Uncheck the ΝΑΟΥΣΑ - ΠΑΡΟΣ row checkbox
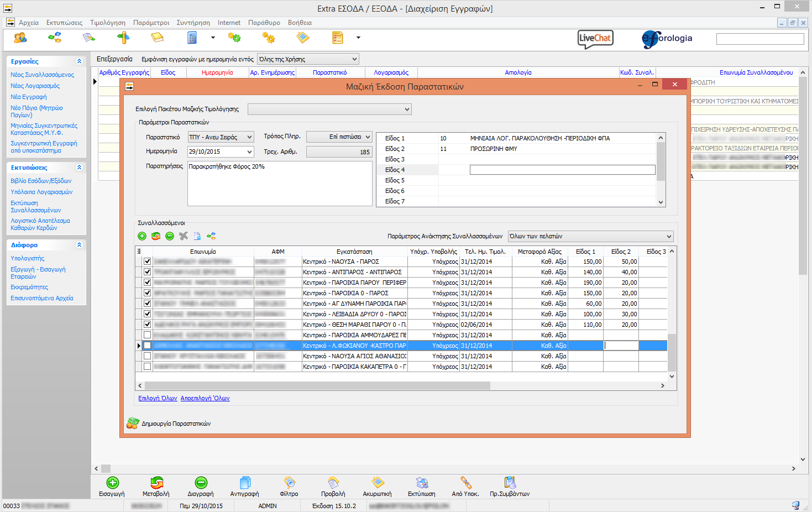The height and width of the screenshot is (512, 812). [147, 262]
